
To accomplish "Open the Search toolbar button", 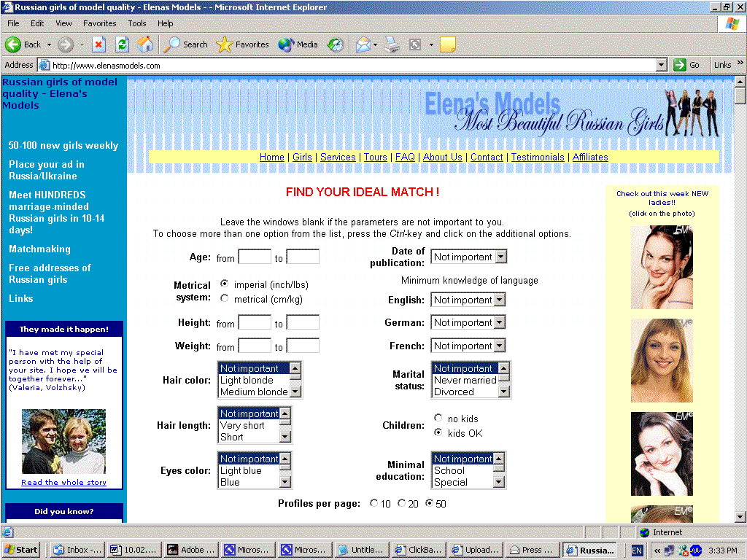I will click(185, 44).
